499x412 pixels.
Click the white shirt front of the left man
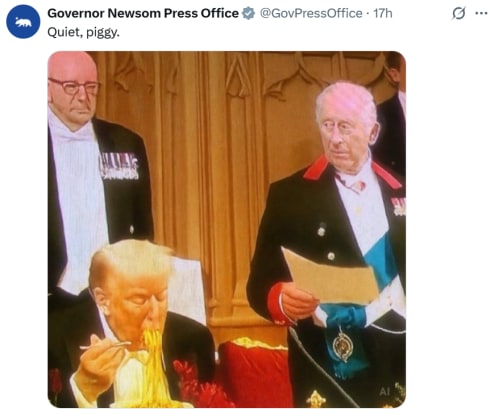80,200
